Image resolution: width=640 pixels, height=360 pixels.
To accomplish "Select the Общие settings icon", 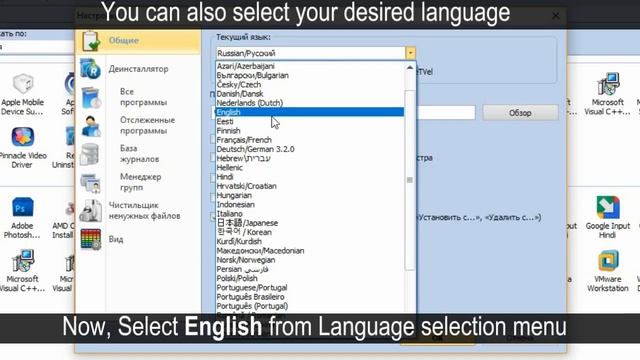I will [91, 41].
